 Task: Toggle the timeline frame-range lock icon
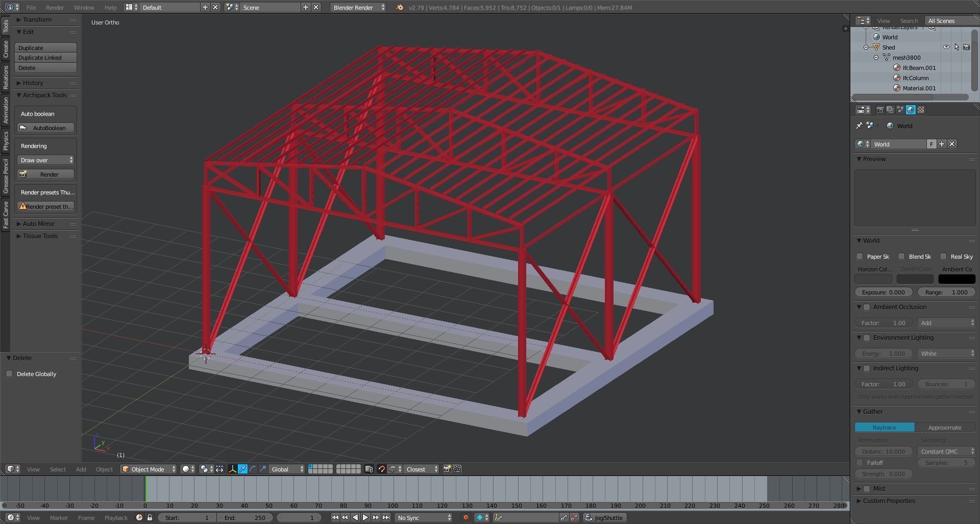pyautogui.click(x=150, y=517)
